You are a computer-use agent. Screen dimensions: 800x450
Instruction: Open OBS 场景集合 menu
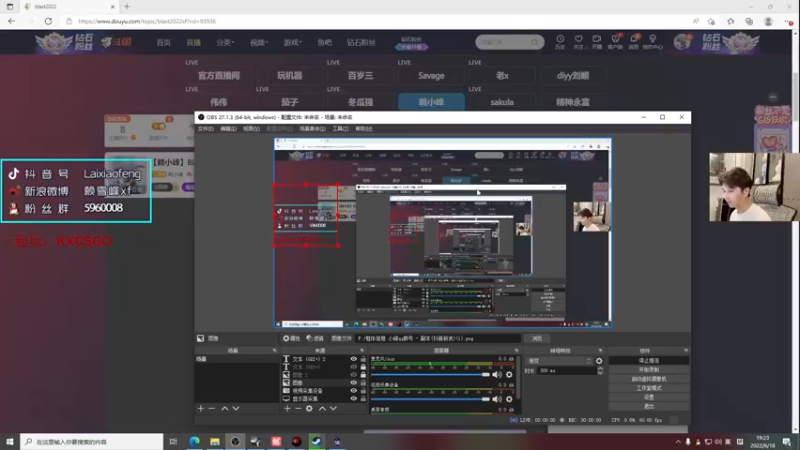[x=312, y=129]
